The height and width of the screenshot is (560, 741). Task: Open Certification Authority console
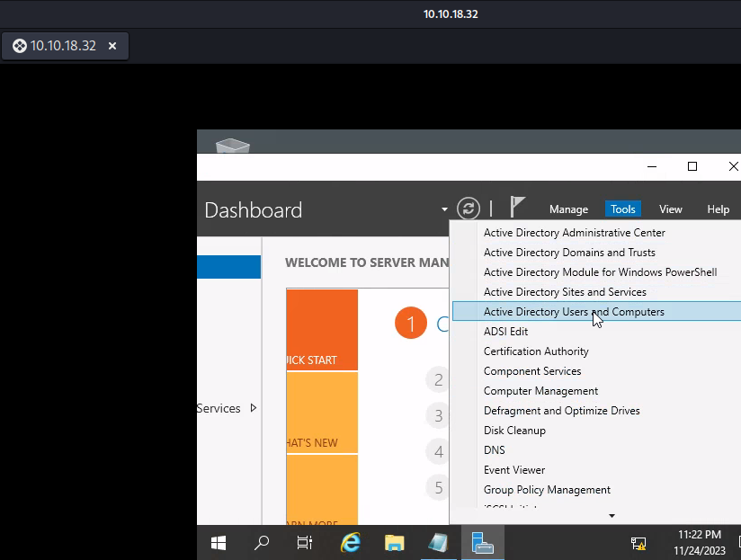[596, 351]
